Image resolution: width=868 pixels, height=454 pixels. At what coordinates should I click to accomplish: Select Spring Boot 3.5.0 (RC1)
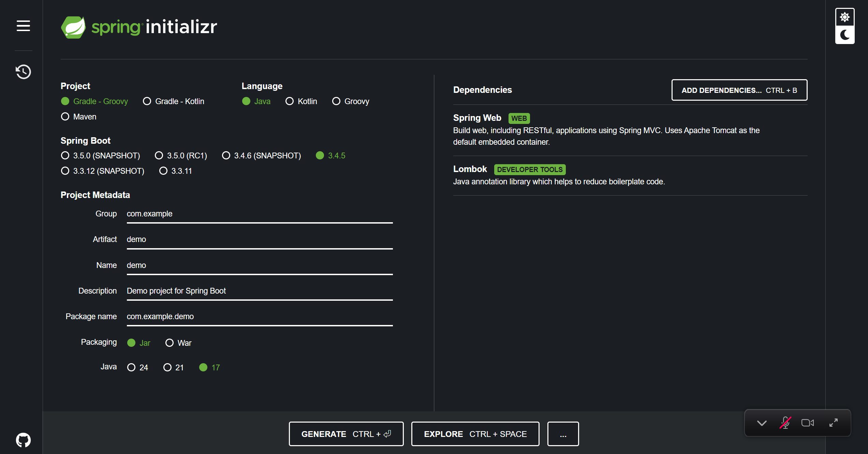click(159, 156)
